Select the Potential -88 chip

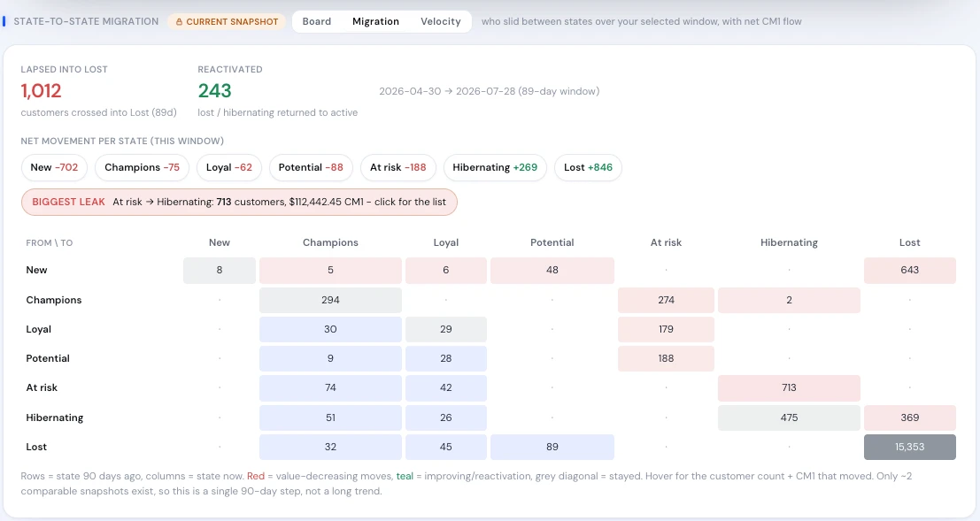pyautogui.click(x=311, y=167)
